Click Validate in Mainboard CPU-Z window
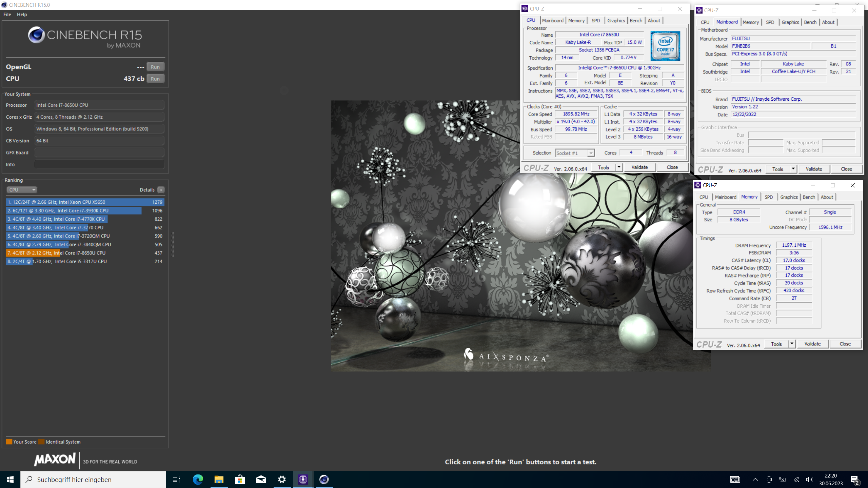868x488 pixels. 814,169
